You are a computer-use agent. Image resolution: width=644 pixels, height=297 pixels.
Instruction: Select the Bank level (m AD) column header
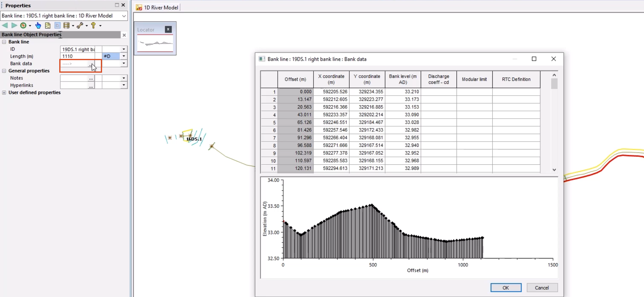[403, 79]
